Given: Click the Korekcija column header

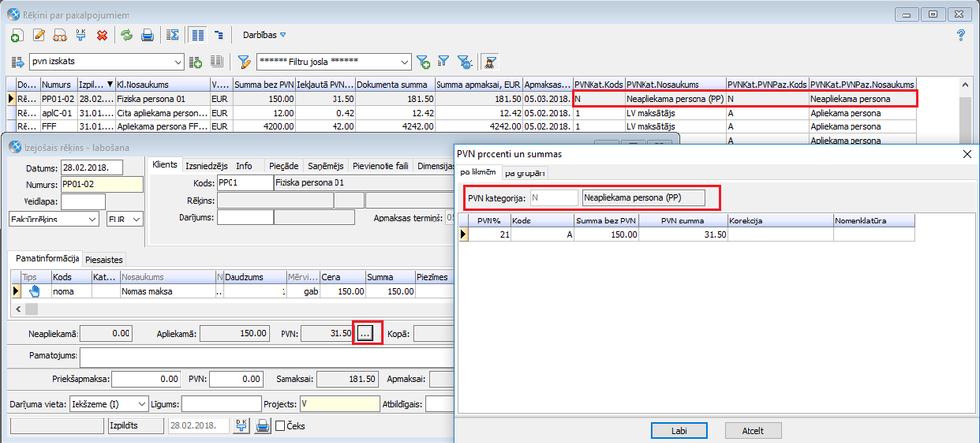Looking at the screenshot, I should [x=780, y=221].
